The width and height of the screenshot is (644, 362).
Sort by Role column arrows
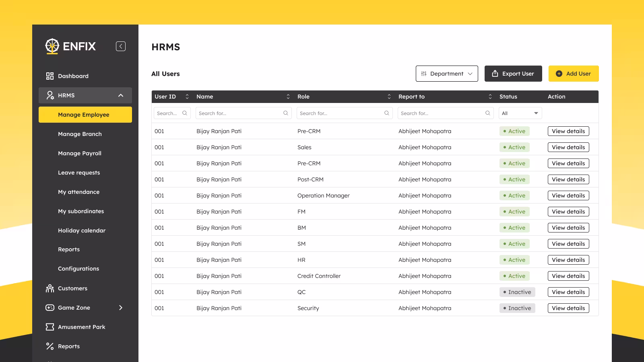coord(389,97)
